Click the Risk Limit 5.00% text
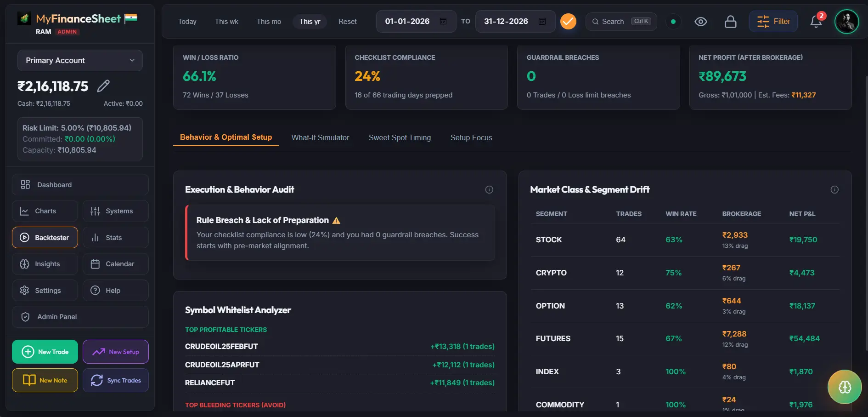868x417 pixels. [77, 128]
